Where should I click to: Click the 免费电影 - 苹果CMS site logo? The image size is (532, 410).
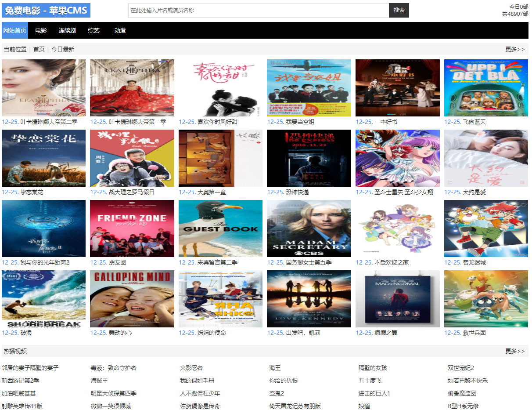[45, 10]
